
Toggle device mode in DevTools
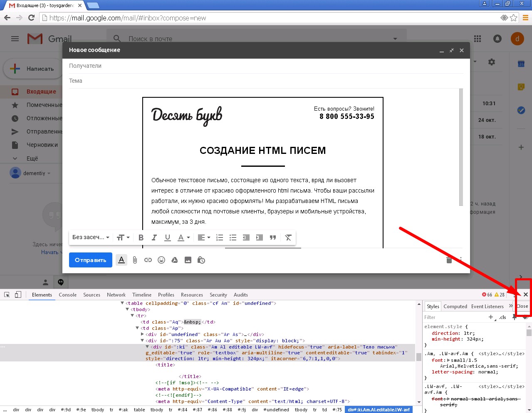click(18, 294)
